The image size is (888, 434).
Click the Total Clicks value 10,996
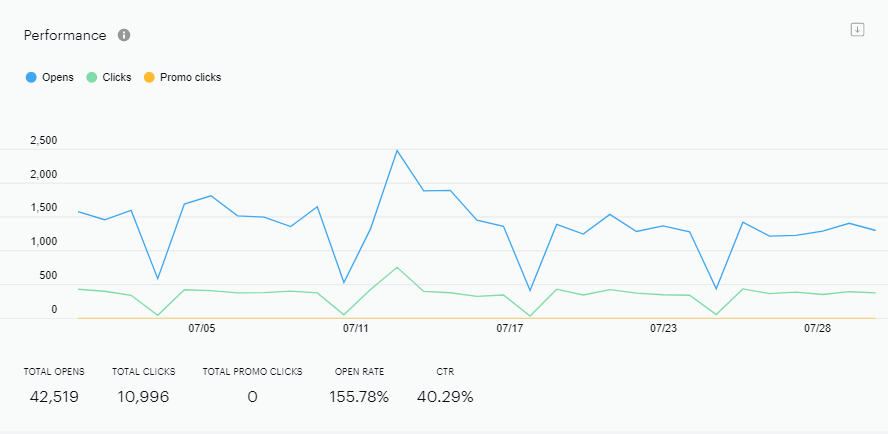[x=143, y=397]
